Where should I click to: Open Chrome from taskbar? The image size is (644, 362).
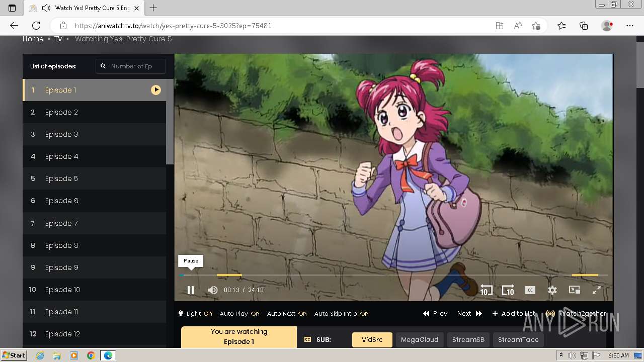click(91, 355)
